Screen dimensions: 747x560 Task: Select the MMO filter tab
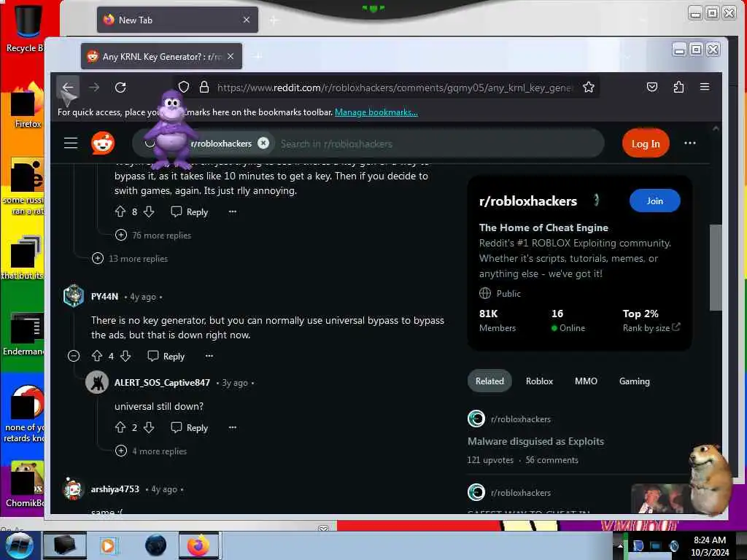(586, 381)
